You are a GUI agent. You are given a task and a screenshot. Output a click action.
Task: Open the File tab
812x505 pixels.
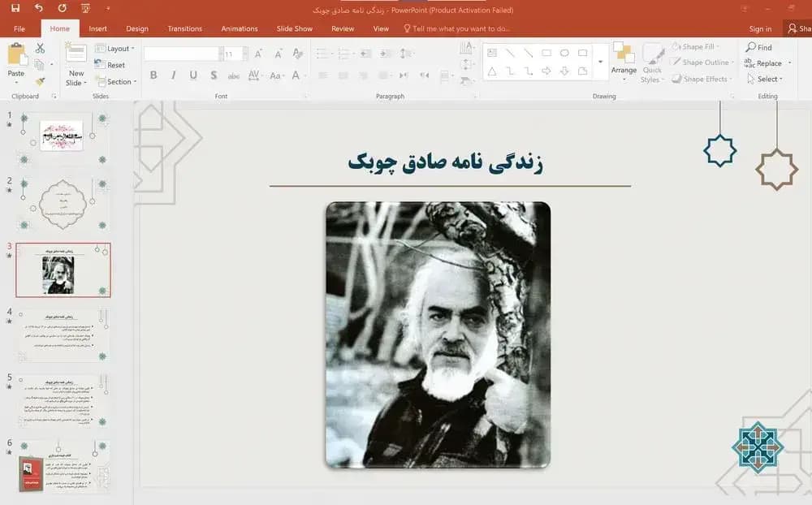tap(19, 28)
